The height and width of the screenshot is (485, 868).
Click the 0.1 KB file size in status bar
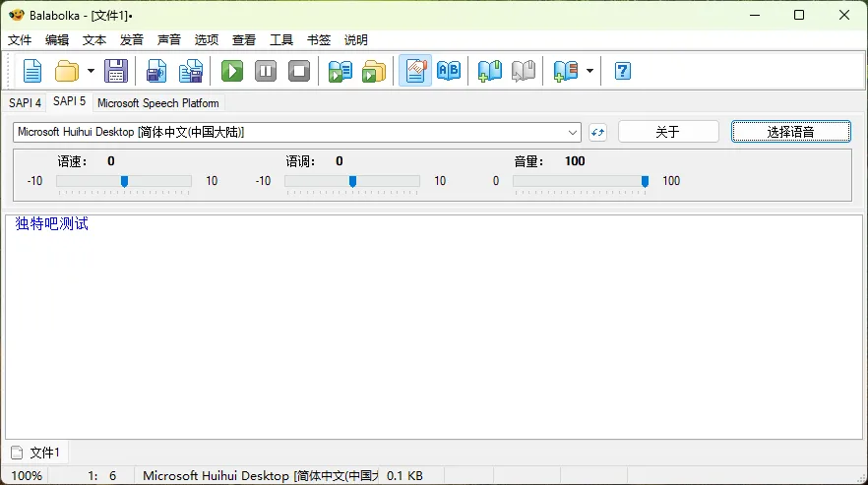click(404, 475)
